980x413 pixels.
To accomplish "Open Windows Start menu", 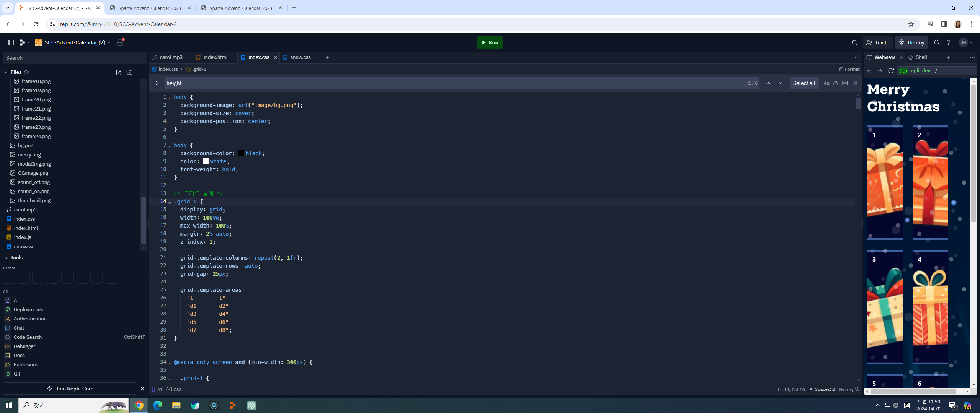I will tap(9, 405).
